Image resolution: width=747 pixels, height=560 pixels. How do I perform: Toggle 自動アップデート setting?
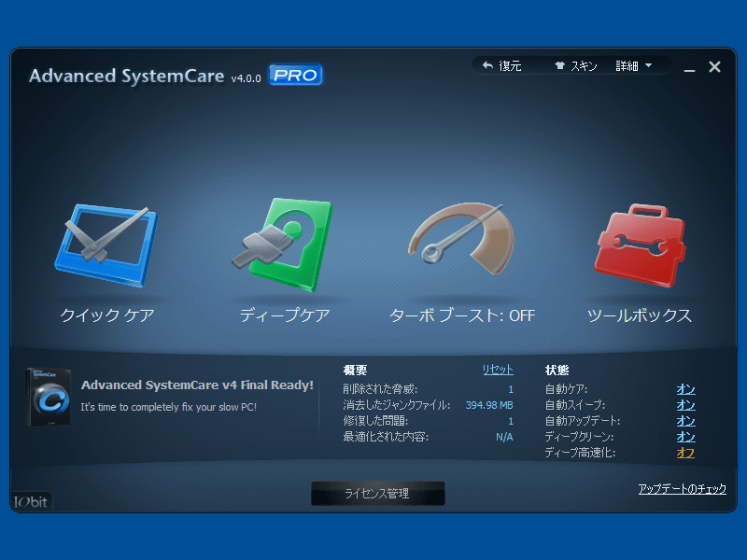pos(685,421)
